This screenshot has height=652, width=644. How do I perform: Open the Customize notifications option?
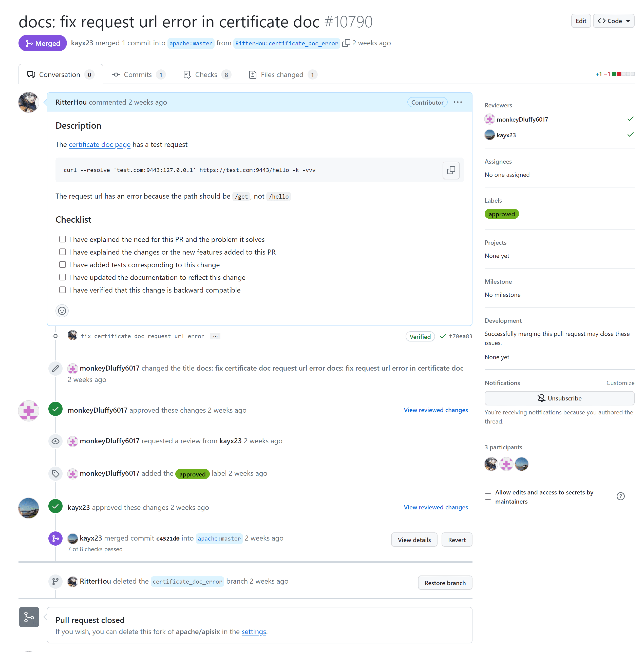620,383
